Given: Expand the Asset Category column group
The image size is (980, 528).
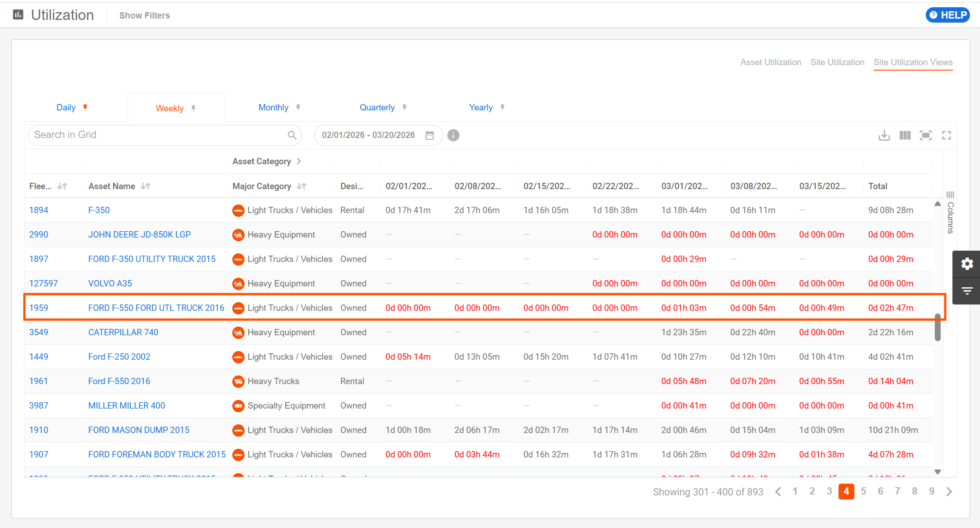Looking at the screenshot, I should (299, 162).
